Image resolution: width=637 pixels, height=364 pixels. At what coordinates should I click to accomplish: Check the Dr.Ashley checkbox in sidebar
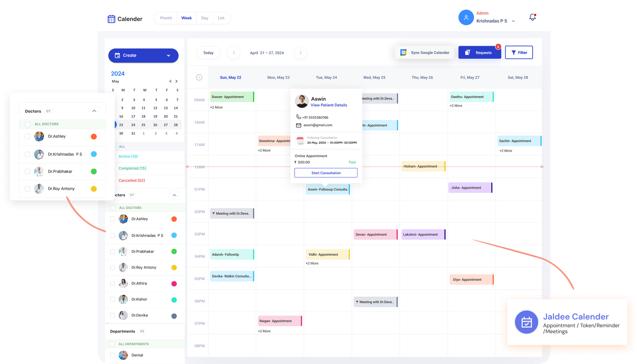(112, 219)
